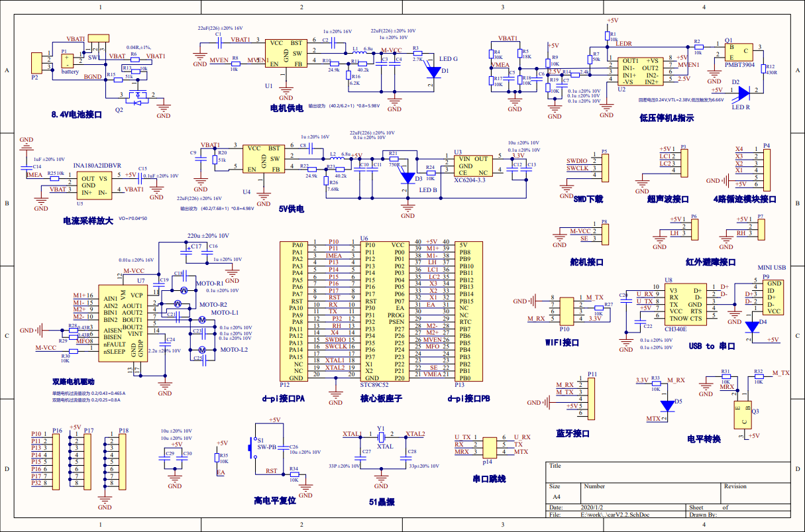Click the '高电平复位' label
The image size is (805, 532).
[274, 500]
